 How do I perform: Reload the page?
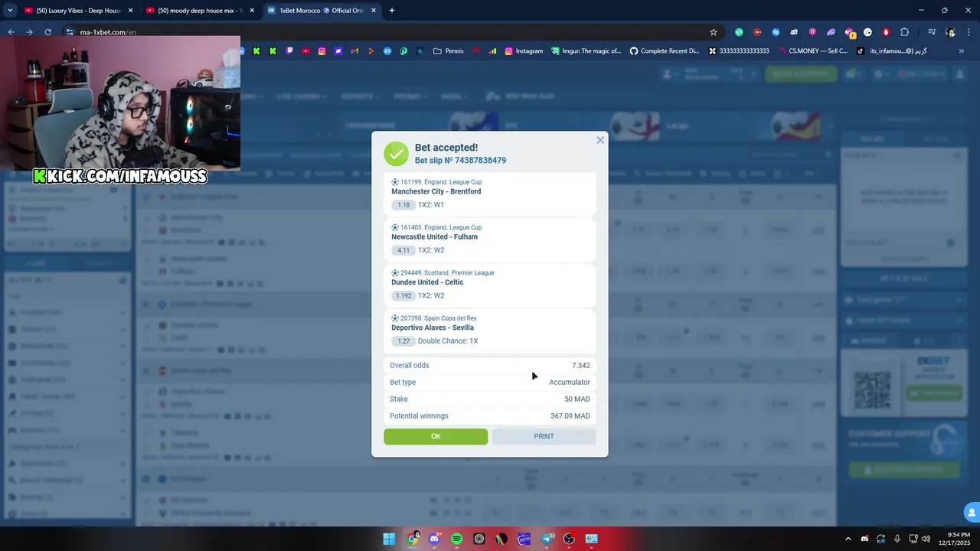click(x=47, y=32)
